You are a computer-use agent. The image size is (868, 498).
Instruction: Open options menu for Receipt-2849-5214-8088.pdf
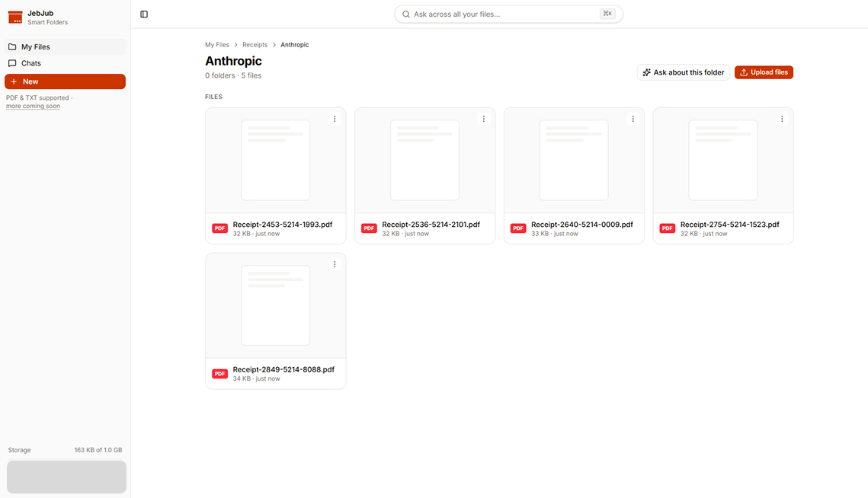pyautogui.click(x=335, y=264)
